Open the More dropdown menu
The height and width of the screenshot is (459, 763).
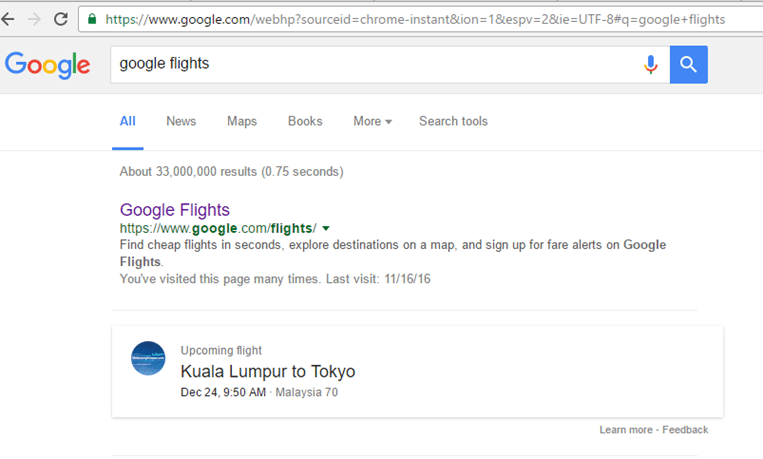pyautogui.click(x=372, y=121)
